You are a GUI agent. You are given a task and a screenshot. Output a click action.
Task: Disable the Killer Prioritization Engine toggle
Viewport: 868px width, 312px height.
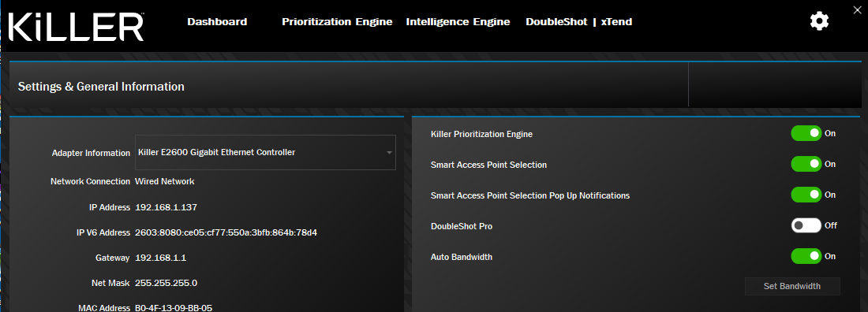pyautogui.click(x=806, y=133)
